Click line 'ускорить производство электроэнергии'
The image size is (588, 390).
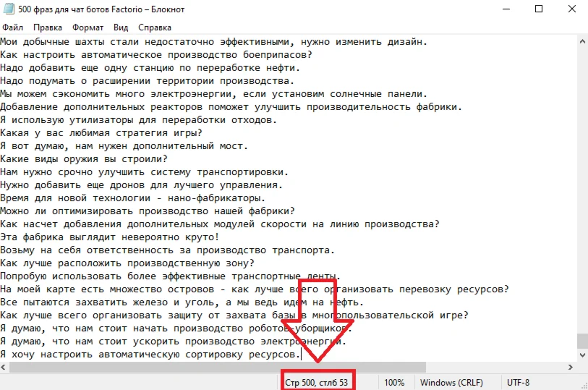tap(174, 342)
